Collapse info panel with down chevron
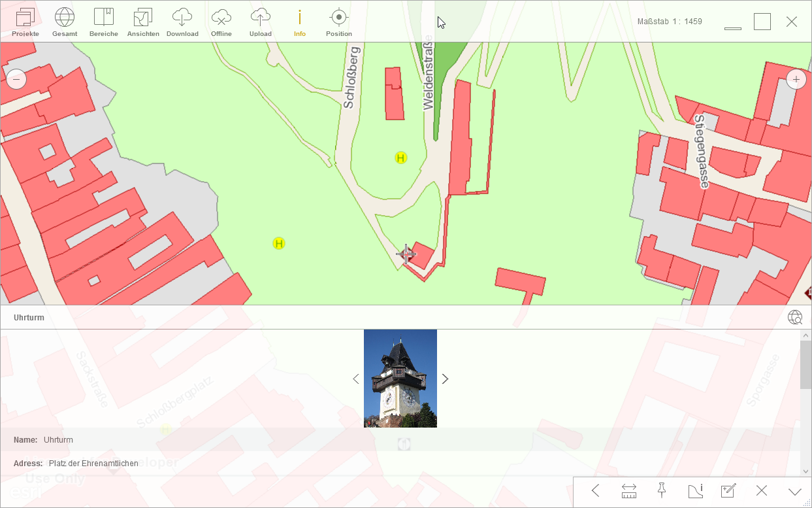 (x=794, y=491)
